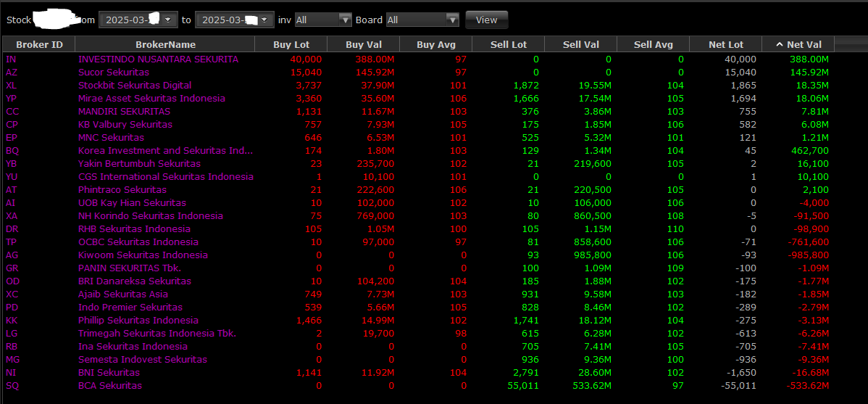Sort by Buy Lot column header
The width and height of the screenshot is (868, 404).
click(291, 44)
